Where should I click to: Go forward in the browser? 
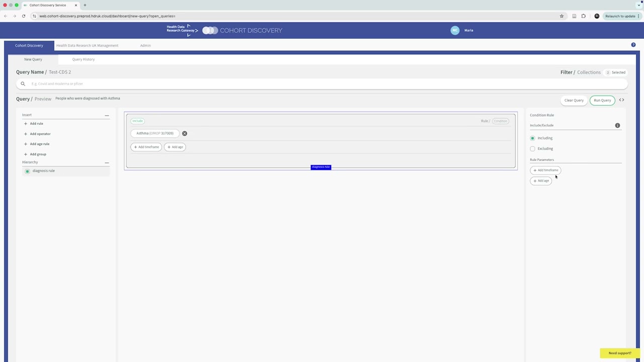[14, 16]
